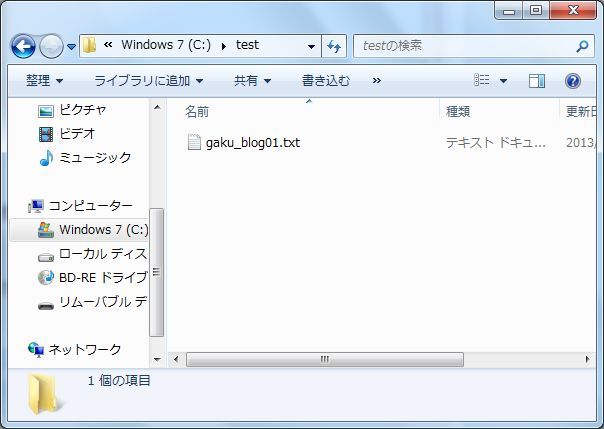Click the greyed Forward navigation button
Image resolution: width=604 pixels, height=429 pixels.
click(x=51, y=46)
